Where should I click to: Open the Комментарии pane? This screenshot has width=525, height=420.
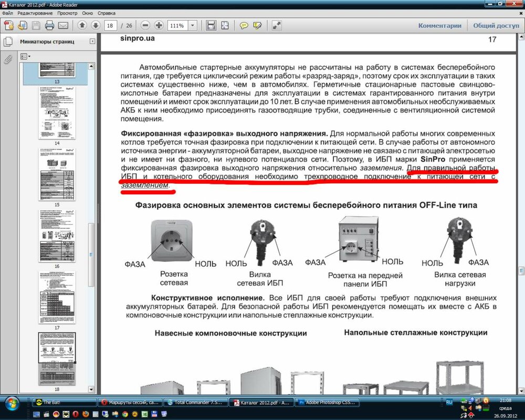coord(439,25)
